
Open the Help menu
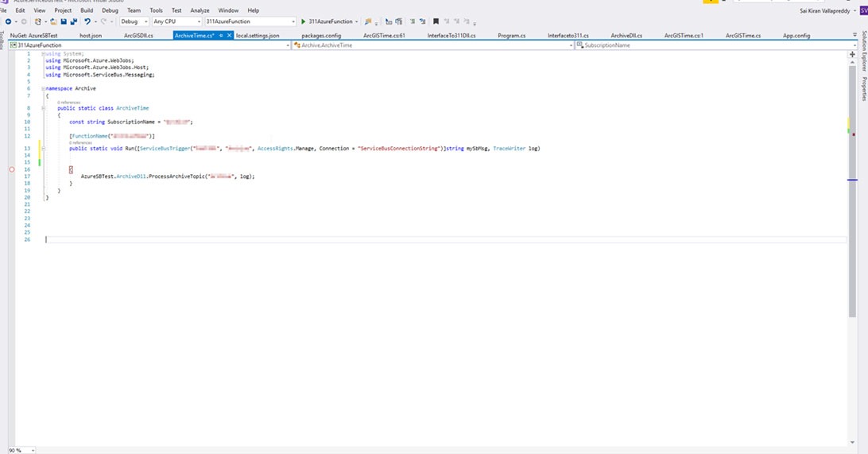click(254, 10)
